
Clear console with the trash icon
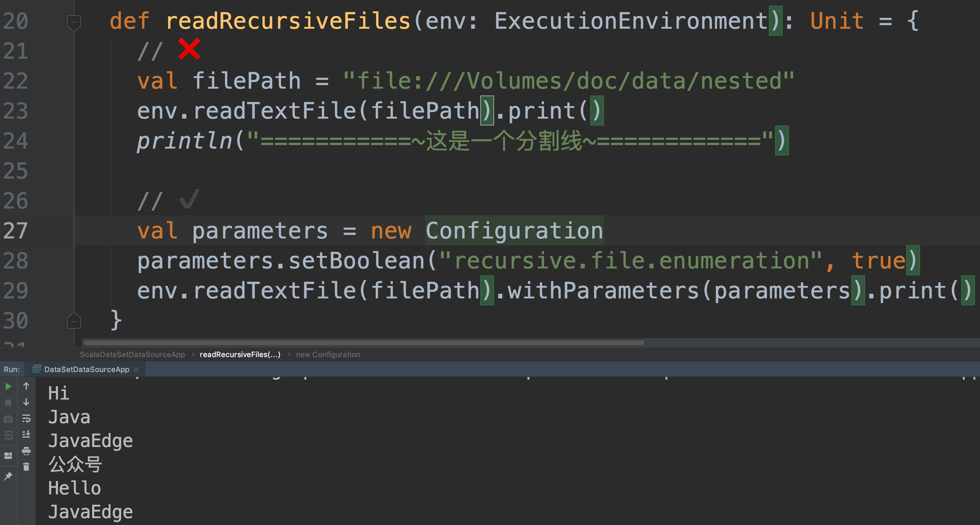[x=26, y=467]
